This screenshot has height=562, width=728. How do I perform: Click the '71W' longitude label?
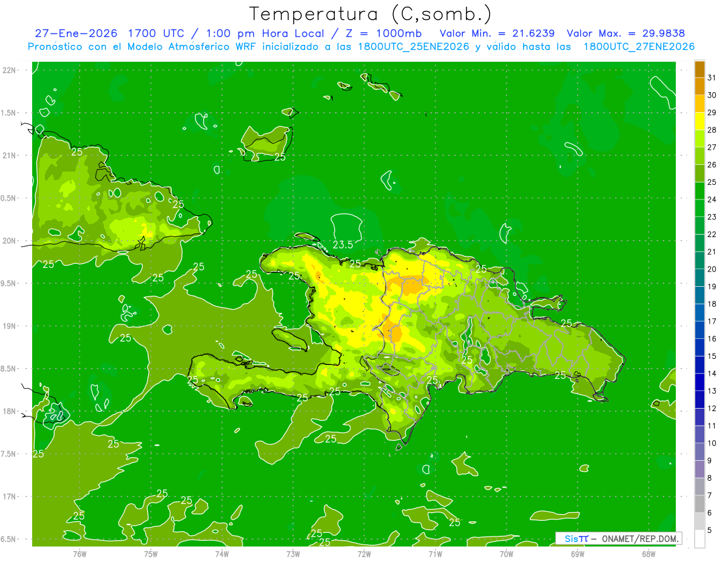click(435, 554)
